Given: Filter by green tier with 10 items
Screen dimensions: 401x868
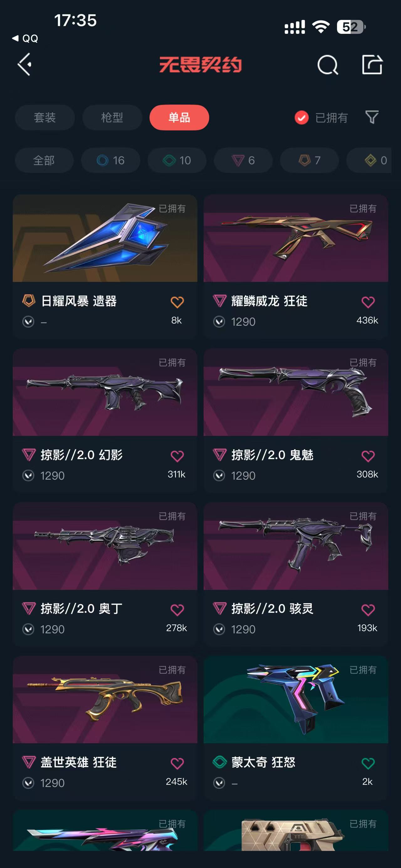Looking at the screenshot, I should tap(177, 161).
